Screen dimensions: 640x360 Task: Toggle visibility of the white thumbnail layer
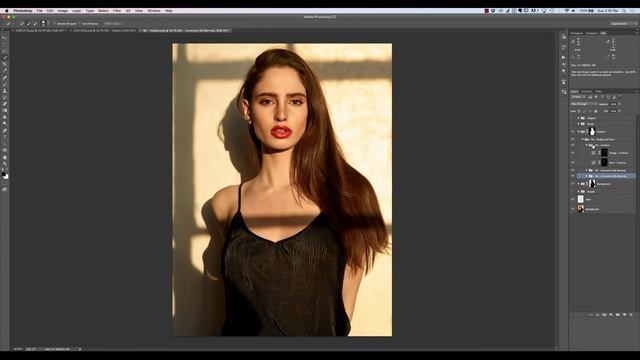tap(573, 199)
